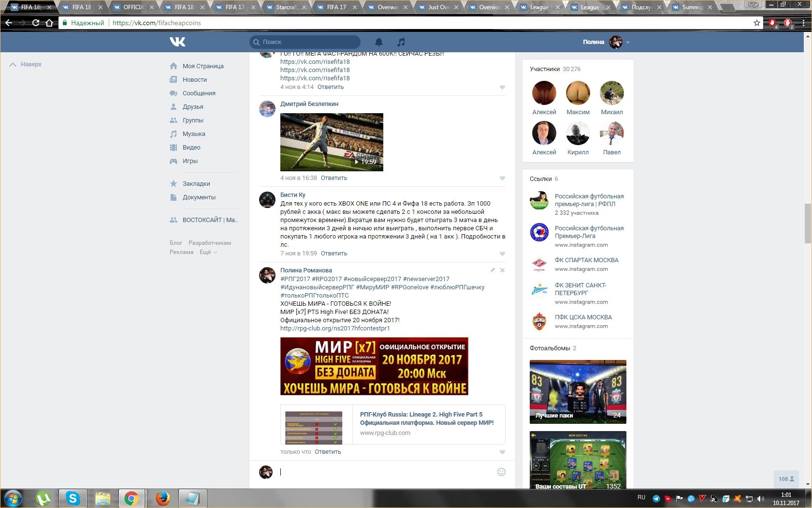
Task: Reply to Полина Романова's comment
Action: pyautogui.click(x=328, y=452)
